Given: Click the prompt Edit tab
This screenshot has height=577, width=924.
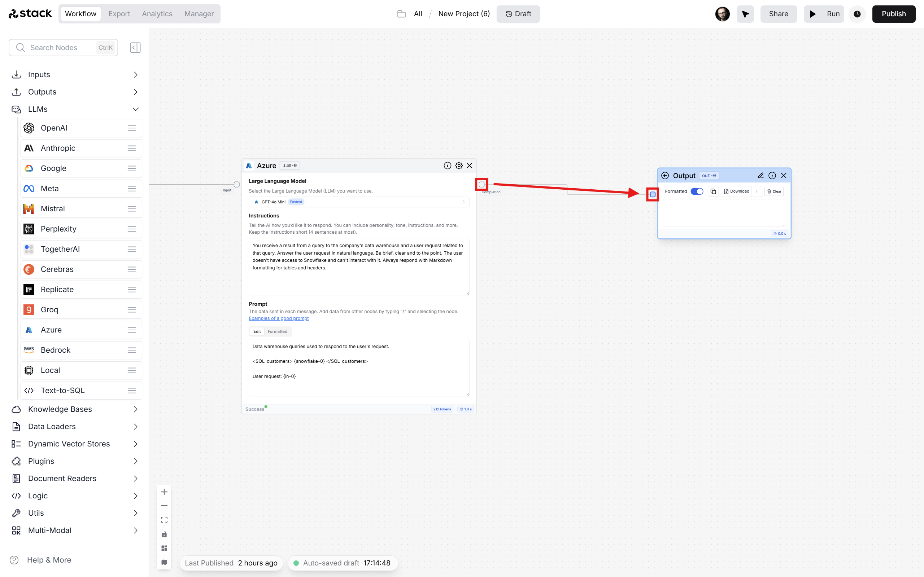Looking at the screenshot, I should coord(257,332).
